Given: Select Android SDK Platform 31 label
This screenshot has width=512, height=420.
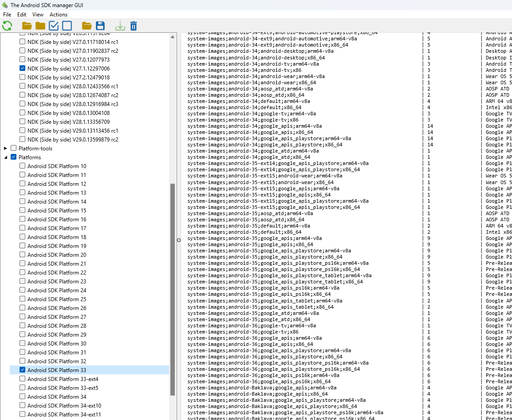Looking at the screenshot, I should coord(57,352).
